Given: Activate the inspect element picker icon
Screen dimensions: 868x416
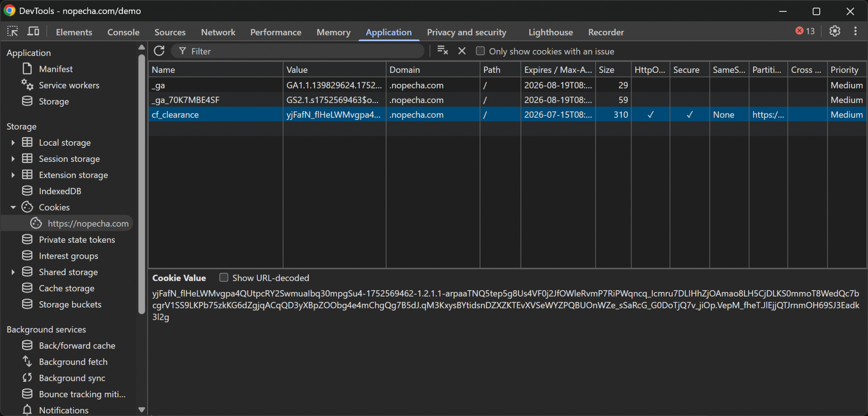Looking at the screenshot, I should [x=13, y=32].
